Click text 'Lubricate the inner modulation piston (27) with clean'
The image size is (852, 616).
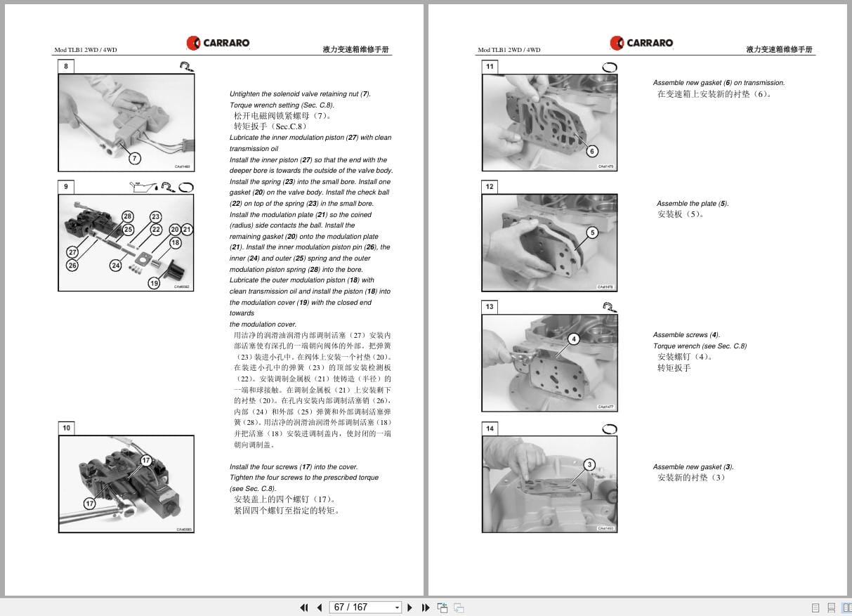coord(310,138)
